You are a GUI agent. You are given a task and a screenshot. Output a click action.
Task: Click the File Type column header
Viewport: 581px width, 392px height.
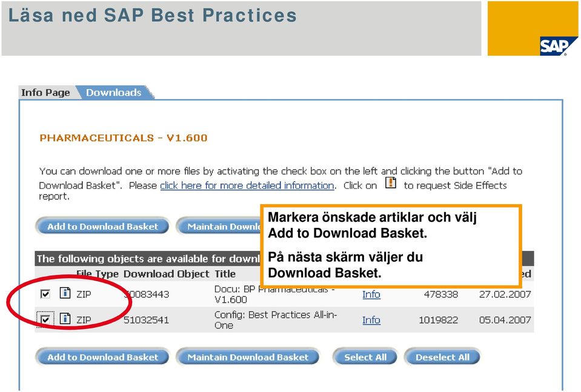(x=98, y=274)
